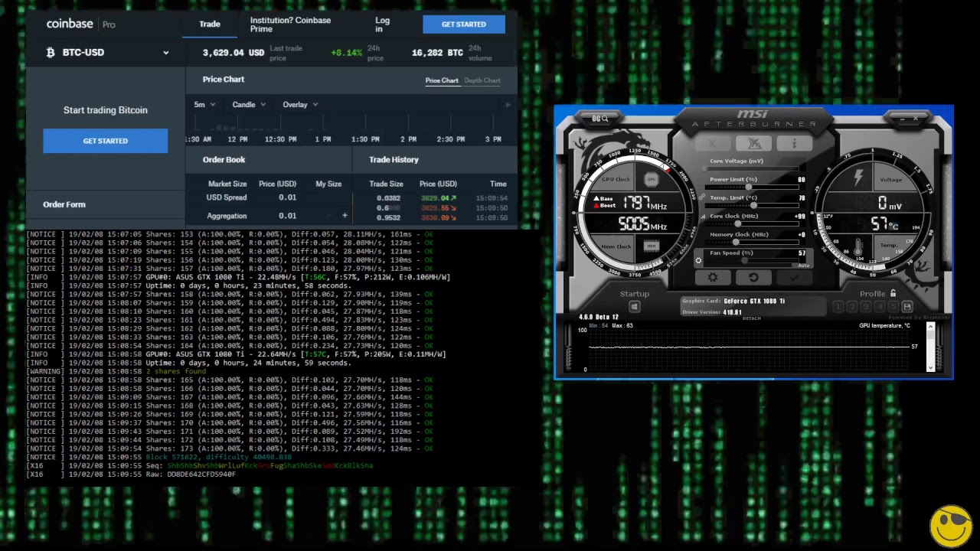The width and height of the screenshot is (980, 551).
Task: Click Afterburner Kombustor K button
Action: tap(713, 144)
